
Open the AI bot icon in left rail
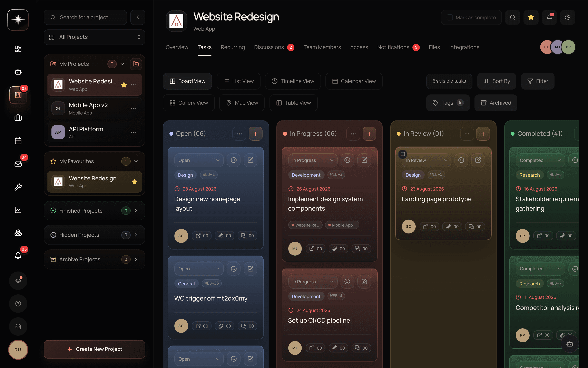[x=18, y=72]
